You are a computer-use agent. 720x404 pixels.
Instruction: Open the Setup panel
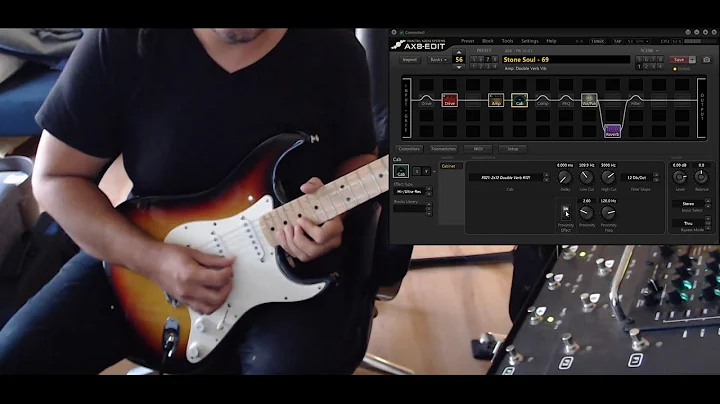click(512, 149)
